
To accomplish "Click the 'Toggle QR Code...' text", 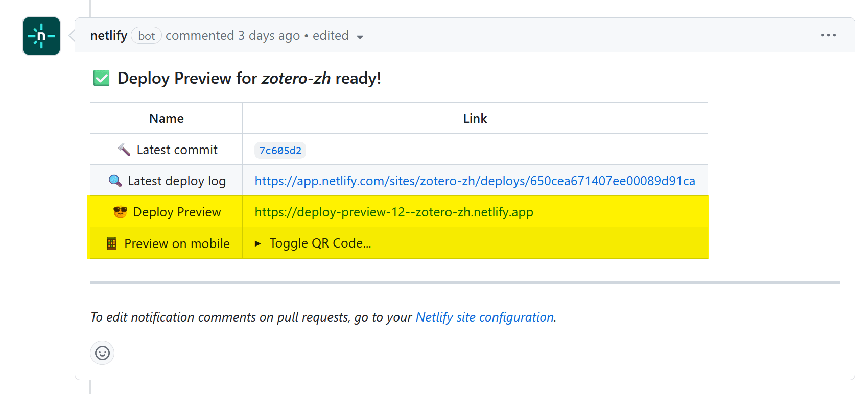I will click(x=320, y=243).
